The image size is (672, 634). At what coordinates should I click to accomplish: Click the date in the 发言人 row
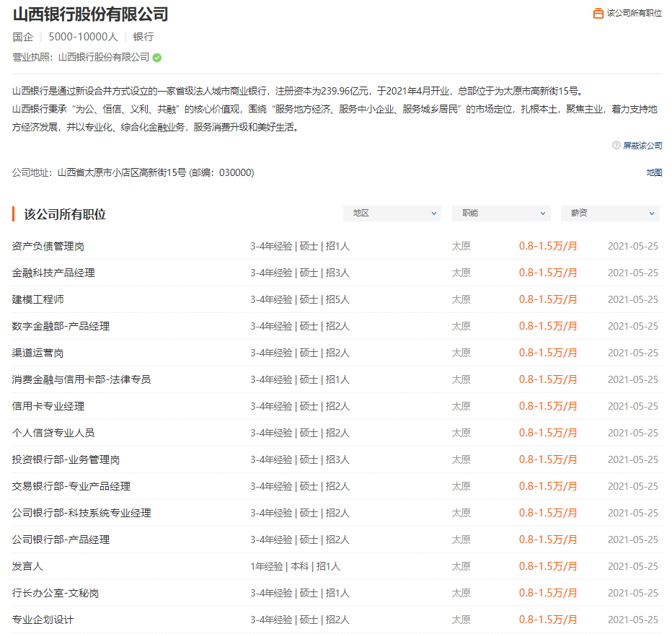(633, 567)
